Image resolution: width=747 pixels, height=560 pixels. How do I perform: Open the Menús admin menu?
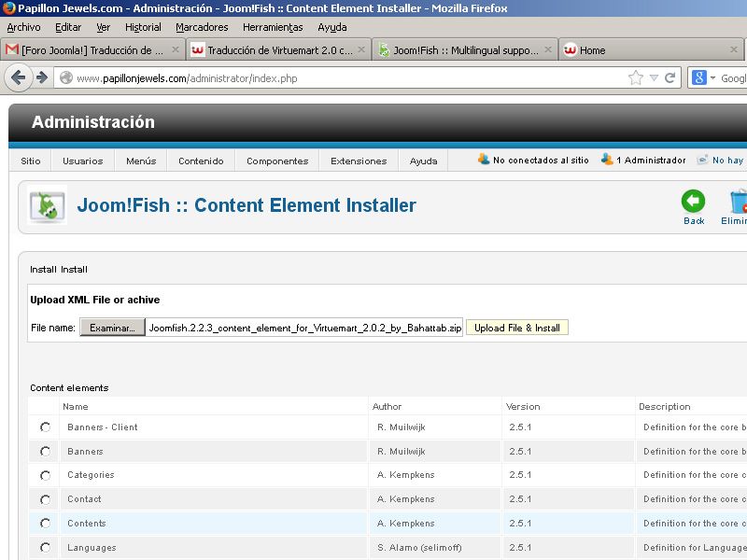click(141, 161)
